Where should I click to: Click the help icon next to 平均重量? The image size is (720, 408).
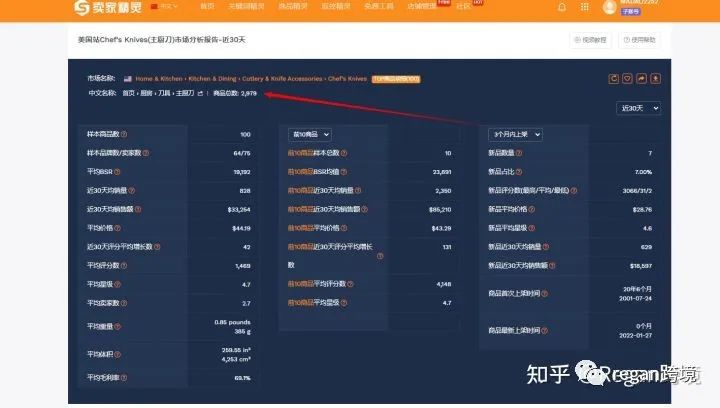pyautogui.click(x=118, y=327)
